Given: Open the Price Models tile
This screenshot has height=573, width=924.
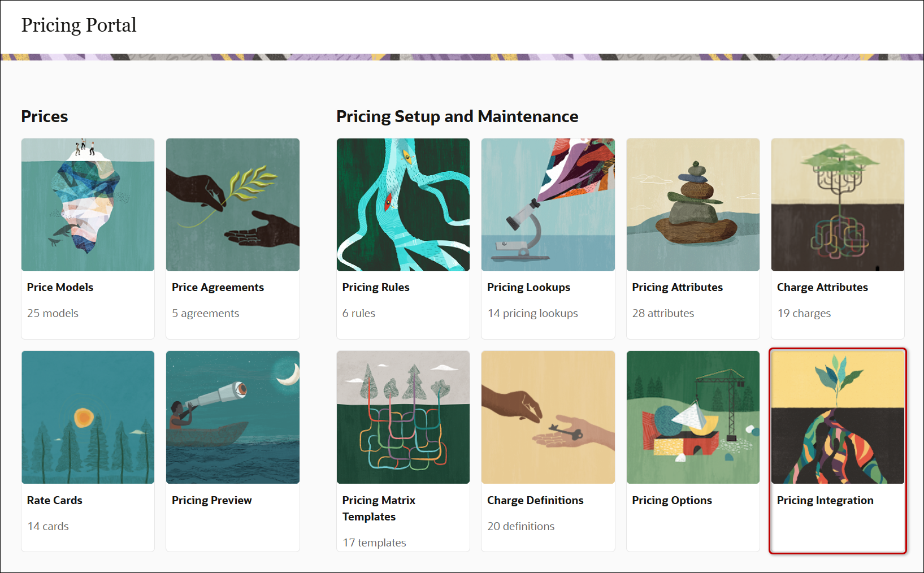Looking at the screenshot, I should coord(88,205).
